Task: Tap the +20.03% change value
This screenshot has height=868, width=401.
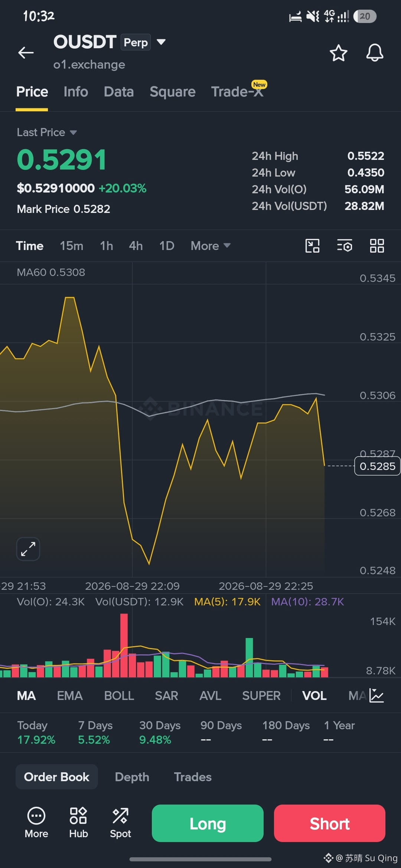Action: [x=123, y=188]
